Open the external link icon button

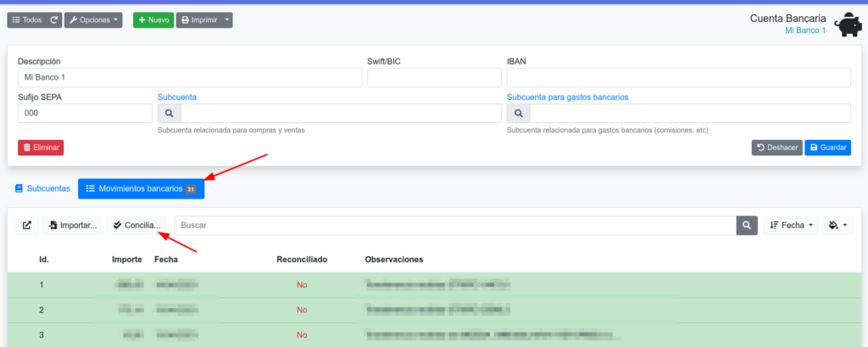click(26, 226)
